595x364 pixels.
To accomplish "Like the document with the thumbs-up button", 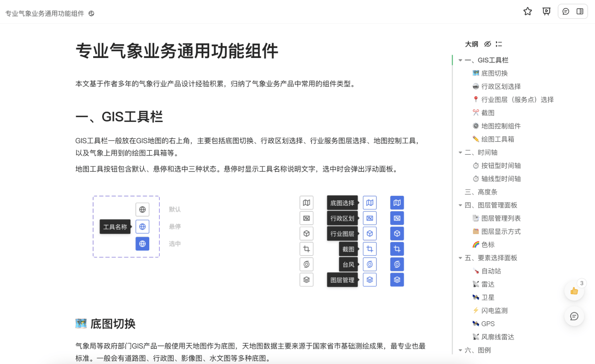I will point(574,291).
